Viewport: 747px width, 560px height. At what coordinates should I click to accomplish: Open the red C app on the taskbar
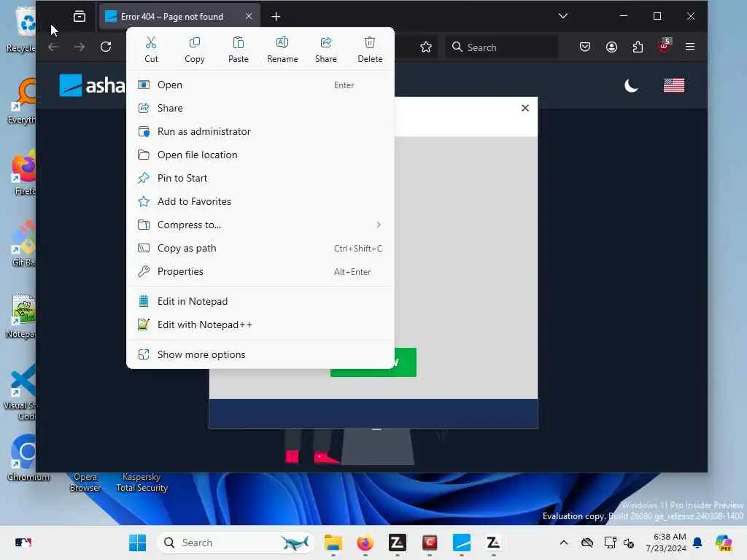coord(430,542)
